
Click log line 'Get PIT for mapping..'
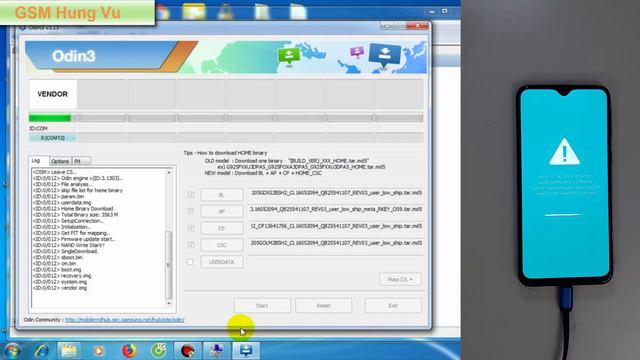click(71, 233)
